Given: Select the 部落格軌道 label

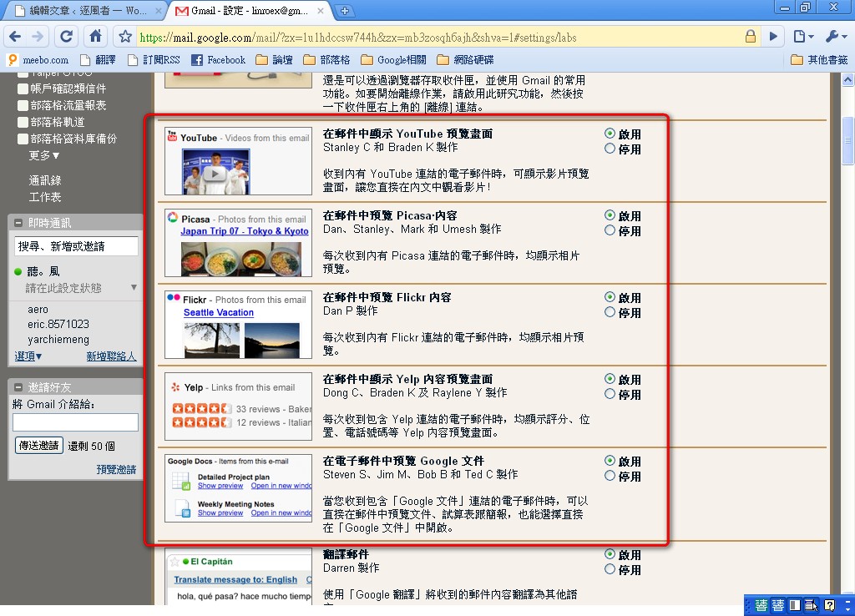Looking at the screenshot, I should (x=58, y=122).
